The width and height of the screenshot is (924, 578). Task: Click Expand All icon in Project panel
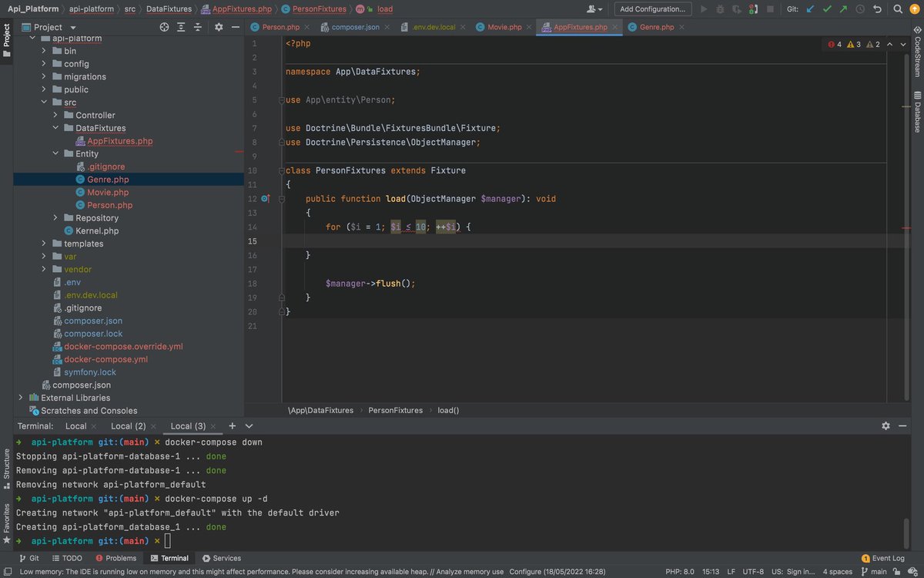[x=181, y=27]
